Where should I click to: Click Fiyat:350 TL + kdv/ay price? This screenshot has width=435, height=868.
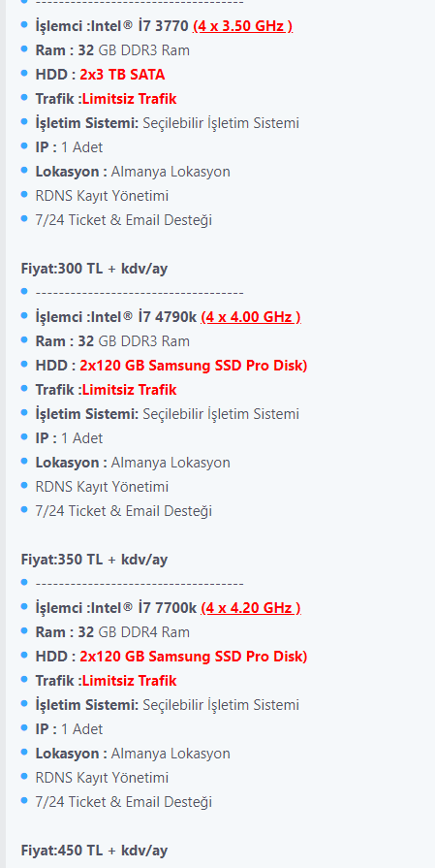95,560
